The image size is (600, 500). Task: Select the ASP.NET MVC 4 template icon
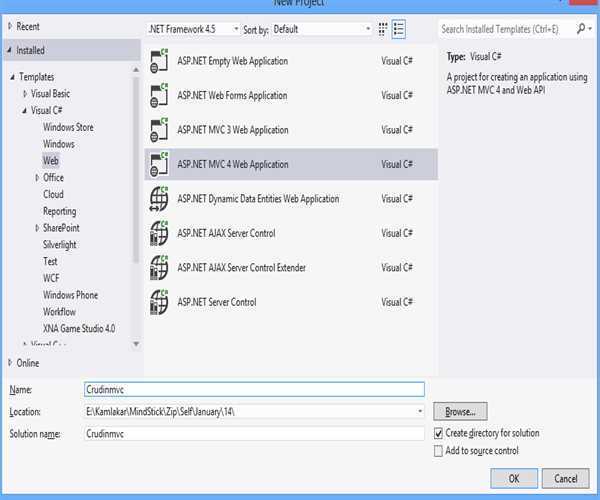tap(159, 164)
